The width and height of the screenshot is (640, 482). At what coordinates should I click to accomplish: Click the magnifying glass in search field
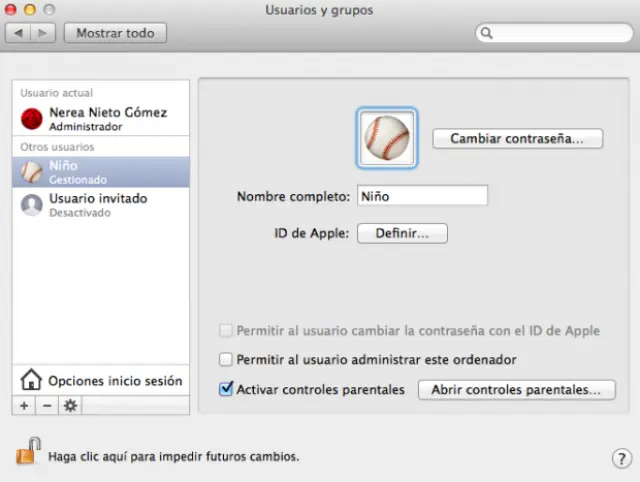click(x=488, y=33)
